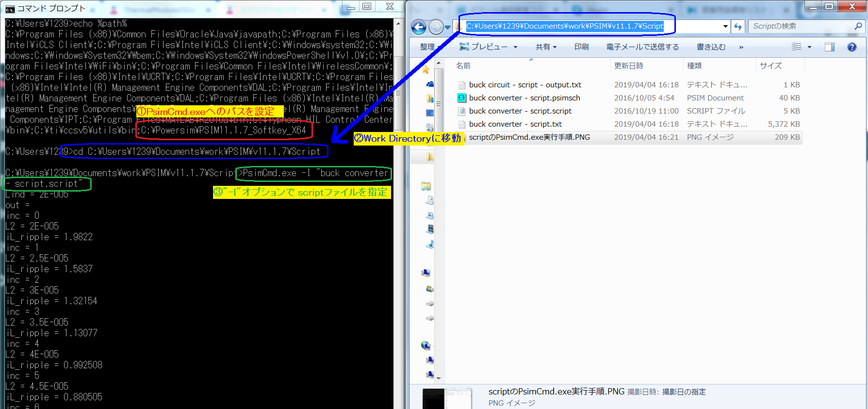Click the Music library icon in sidebar

[430, 244]
